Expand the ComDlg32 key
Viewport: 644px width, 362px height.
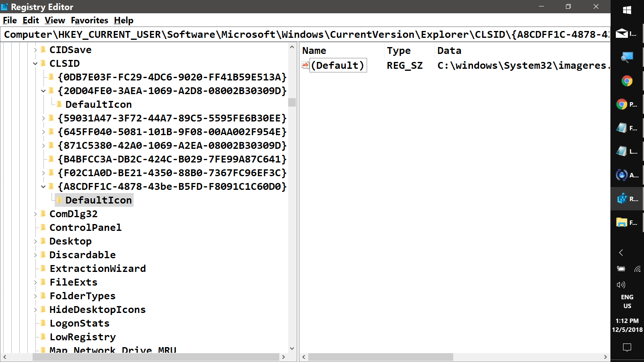(x=35, y=214)
